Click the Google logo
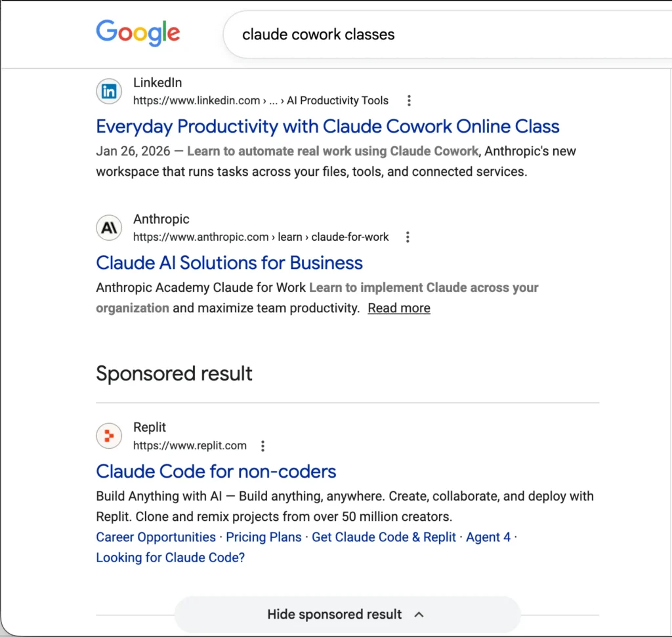Screen dimensions: 672x637 click(x=138, y=33)
